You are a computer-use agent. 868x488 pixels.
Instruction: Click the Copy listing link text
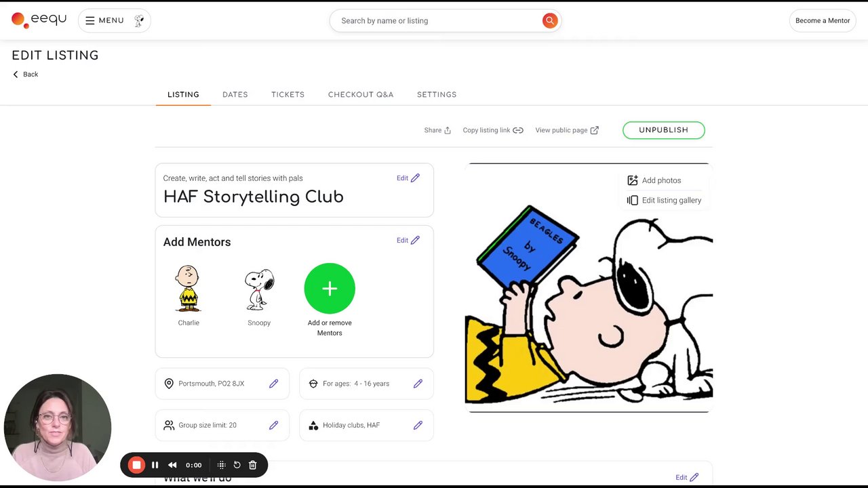pos(486,130)
